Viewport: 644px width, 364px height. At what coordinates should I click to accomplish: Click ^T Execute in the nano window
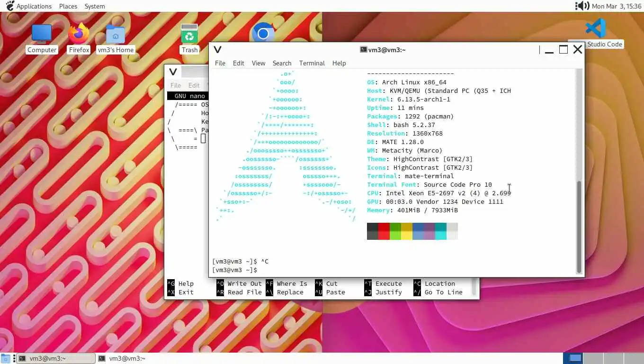383,284
